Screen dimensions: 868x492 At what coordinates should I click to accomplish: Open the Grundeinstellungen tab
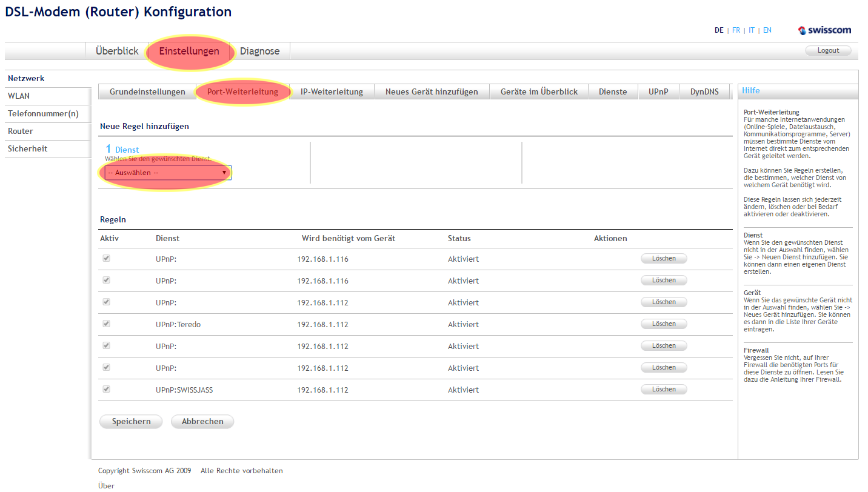click(147, 92)
